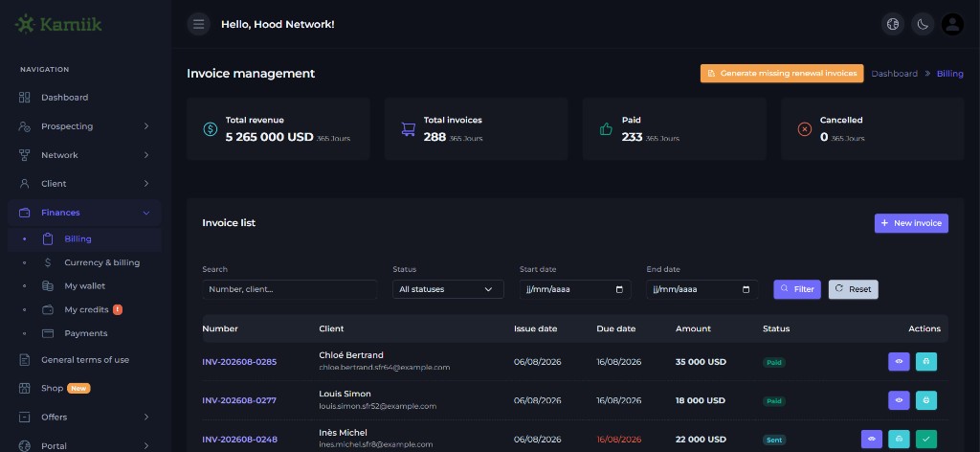The image size is (980, 452).
Task: Open General terms of use
Action: (84, 360)
